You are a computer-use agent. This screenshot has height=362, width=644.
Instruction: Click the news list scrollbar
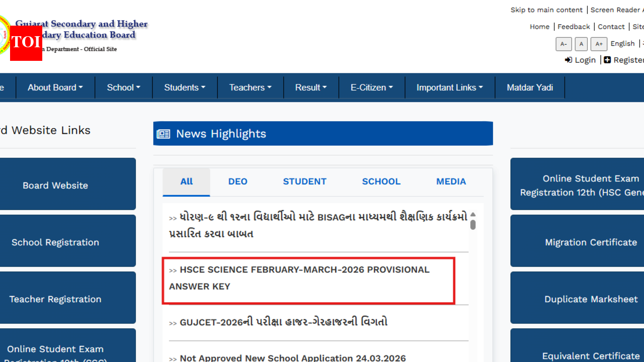[x=473, y=225]
